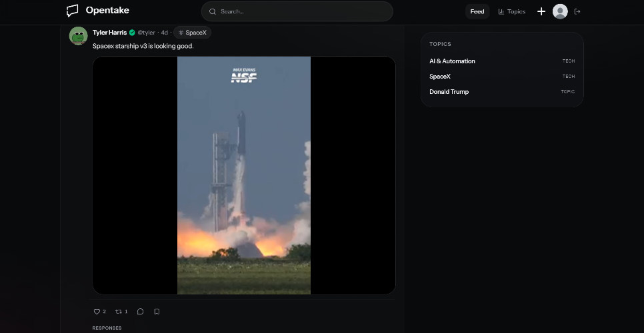The width and height of the screenshot is (644, 333).
Task: Open replies with comment bubble icon
Action: click(x=140, y=312)
